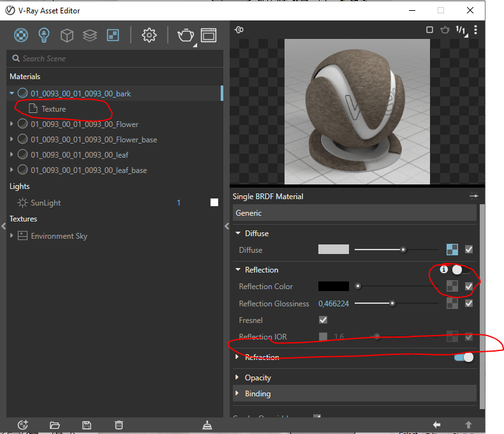Collapse the Diffuse section
504x434 pixels.
pyautogui.click(x=239, y=234)
